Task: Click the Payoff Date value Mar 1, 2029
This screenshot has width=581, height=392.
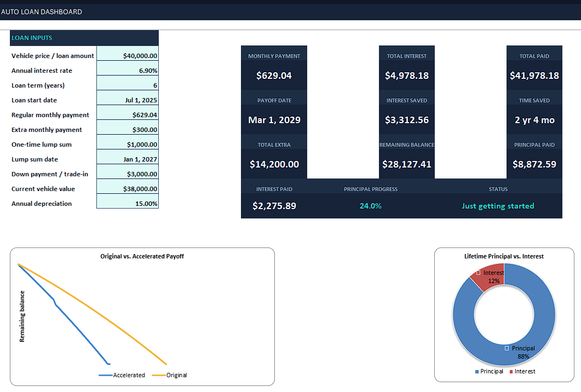Action: coord(274,120)
